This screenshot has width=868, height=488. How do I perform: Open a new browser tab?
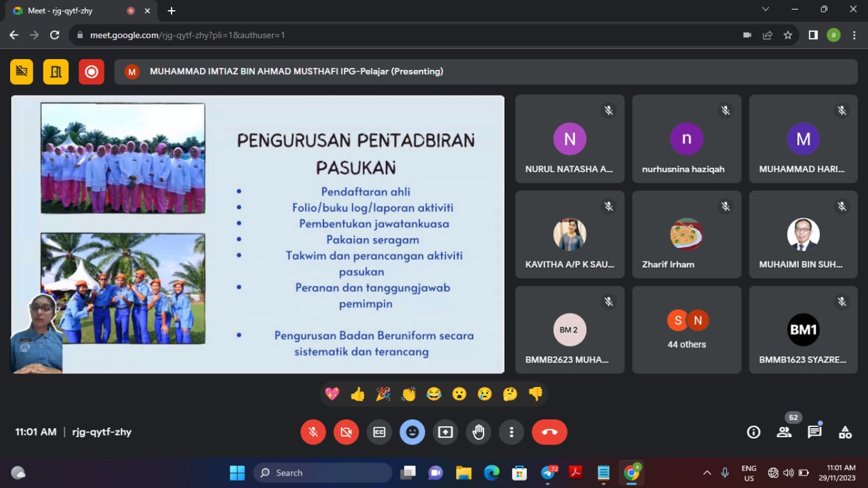[172, 11]
